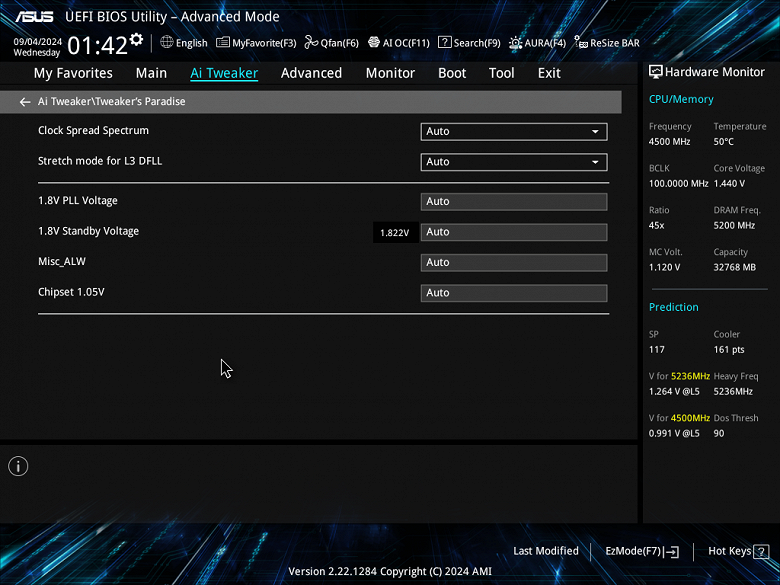Click the 1.8V PLL Voltage label
Screen dimensions: 780x585
click(78, 200)
